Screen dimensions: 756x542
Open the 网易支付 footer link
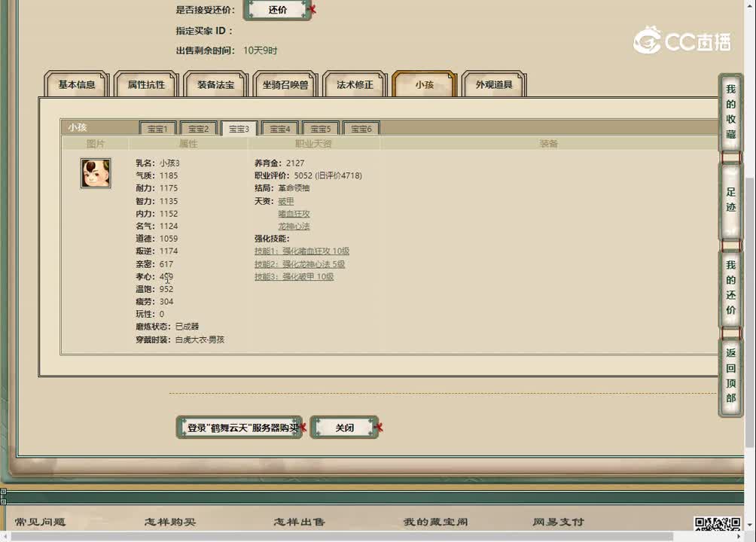[558, 522]
